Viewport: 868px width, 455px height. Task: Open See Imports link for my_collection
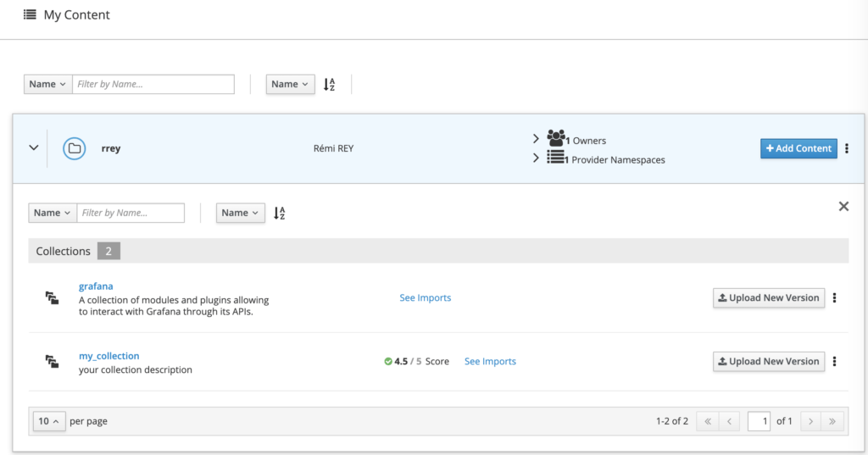click(x=490, y=362)
